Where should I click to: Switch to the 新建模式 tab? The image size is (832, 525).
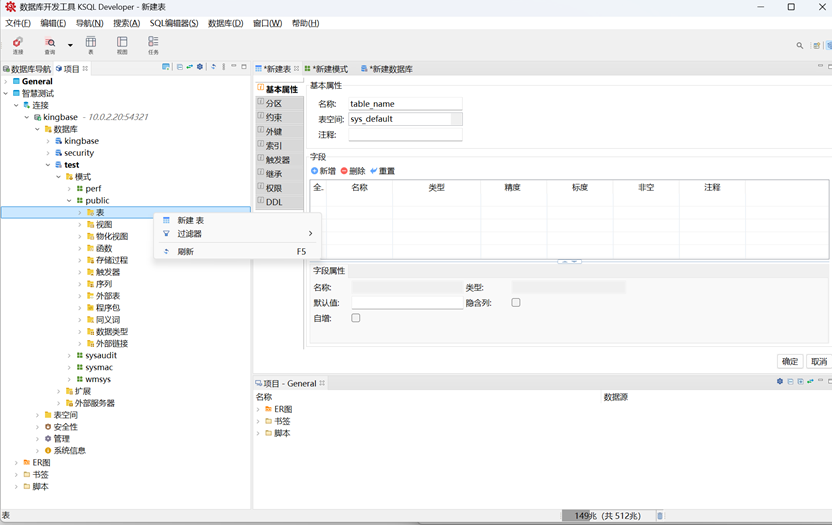point(326,69)
